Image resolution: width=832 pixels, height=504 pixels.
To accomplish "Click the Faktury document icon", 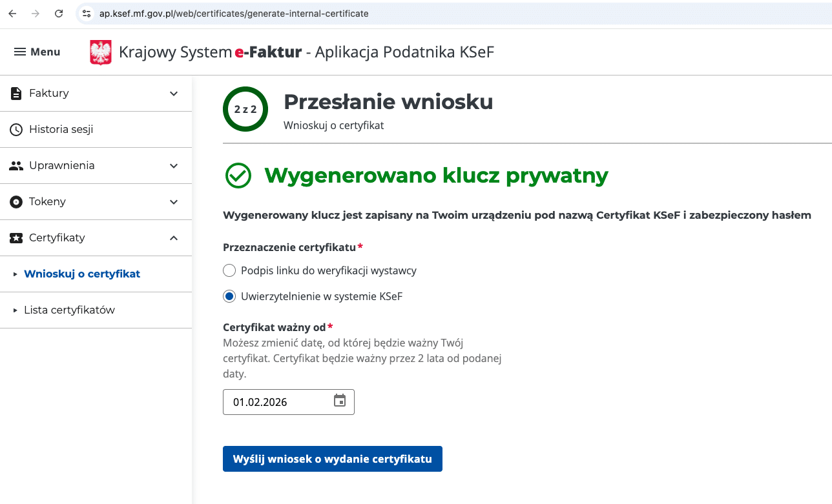I will click(x=16, y=94).
